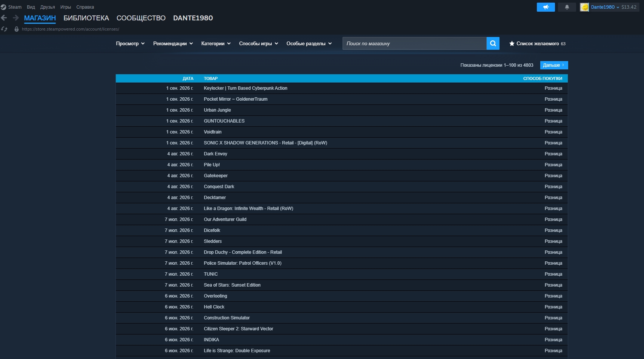
Task: Click the store search input field
Action: [414, 43]
